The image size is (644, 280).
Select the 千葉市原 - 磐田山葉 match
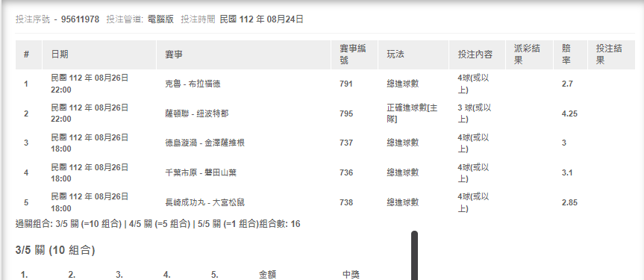(x=201, y=172)
